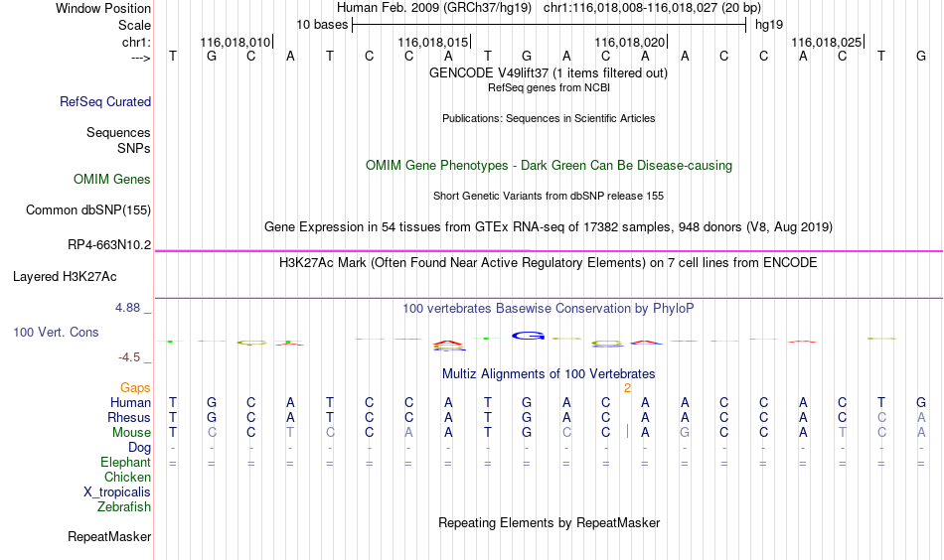
Task: Select the Elephant species row label
Action: click(126, 462)
